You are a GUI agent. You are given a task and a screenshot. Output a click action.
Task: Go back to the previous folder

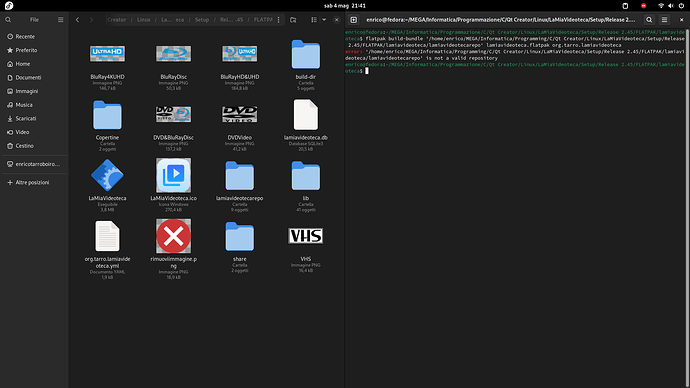coord(77,20)
